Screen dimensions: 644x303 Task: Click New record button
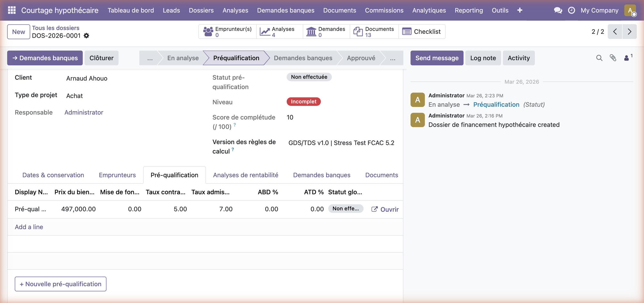(19, 32)
